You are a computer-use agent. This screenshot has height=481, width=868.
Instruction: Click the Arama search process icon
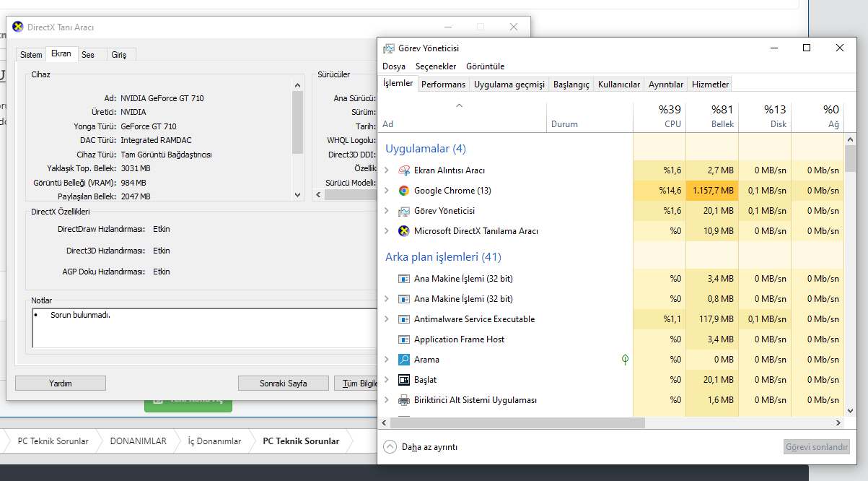point(404,360)
